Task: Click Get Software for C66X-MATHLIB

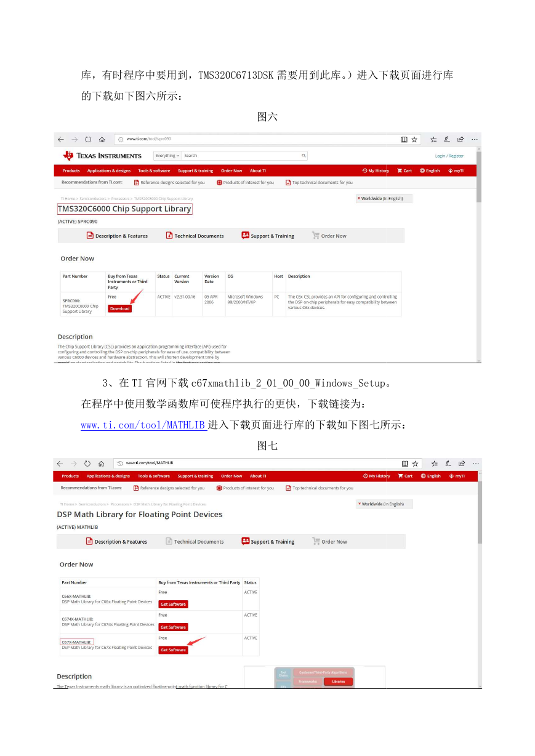Action: [x=173, y=604]
